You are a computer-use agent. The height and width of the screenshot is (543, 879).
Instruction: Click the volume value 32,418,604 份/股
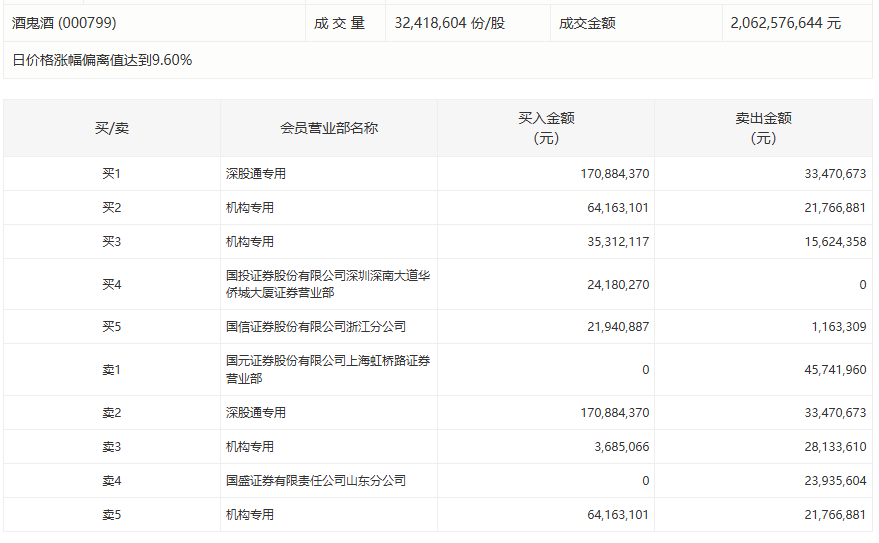450,23
